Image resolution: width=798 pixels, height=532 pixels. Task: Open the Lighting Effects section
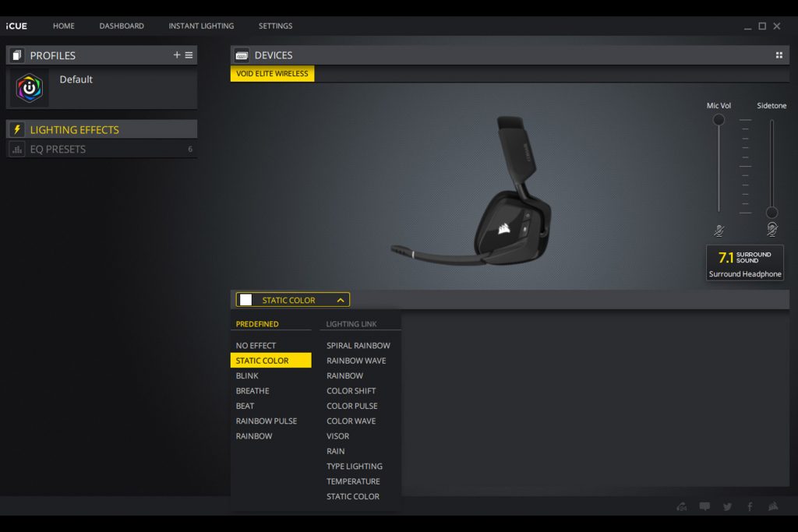(x=101, y=130)
